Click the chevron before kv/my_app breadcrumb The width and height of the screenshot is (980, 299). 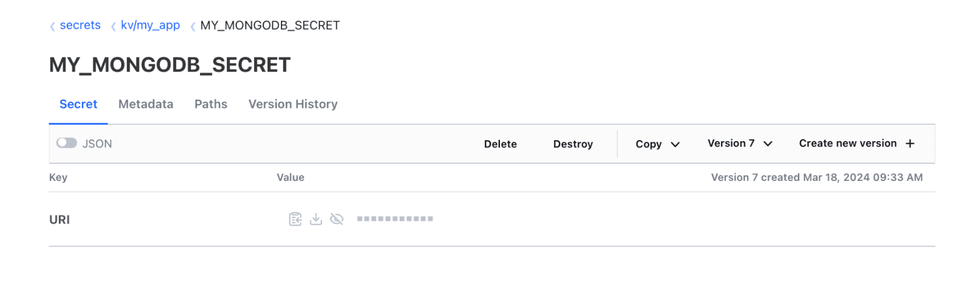click(x=113, y=25)
